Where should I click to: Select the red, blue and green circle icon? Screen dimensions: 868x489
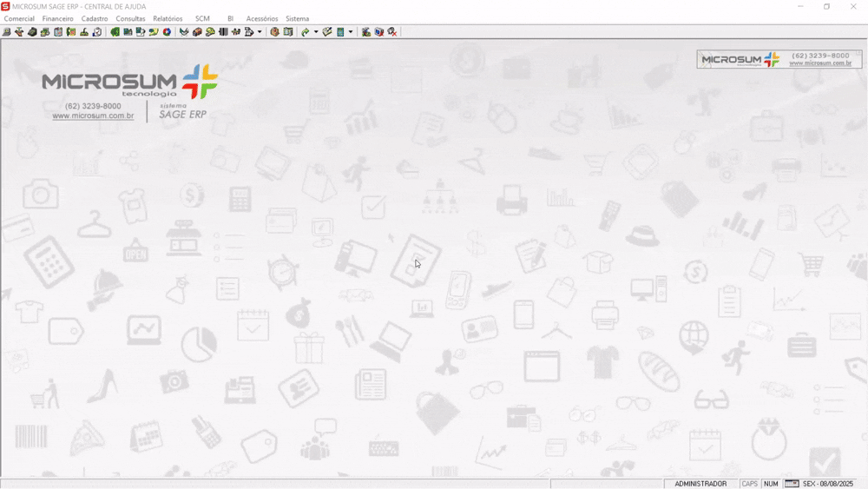click(x=167, y=32)
